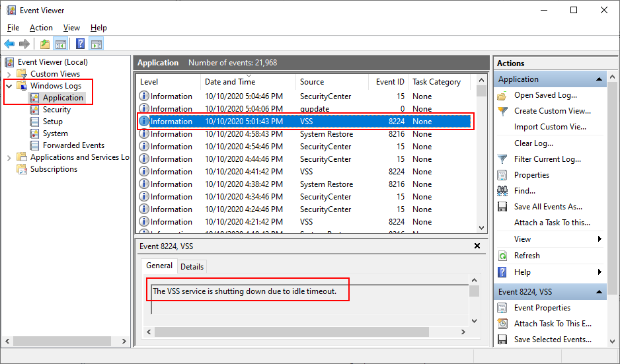Select VSS event at 4:21:42 PM
The width and height of the screenshot is (620, 364).
(305, 222)
